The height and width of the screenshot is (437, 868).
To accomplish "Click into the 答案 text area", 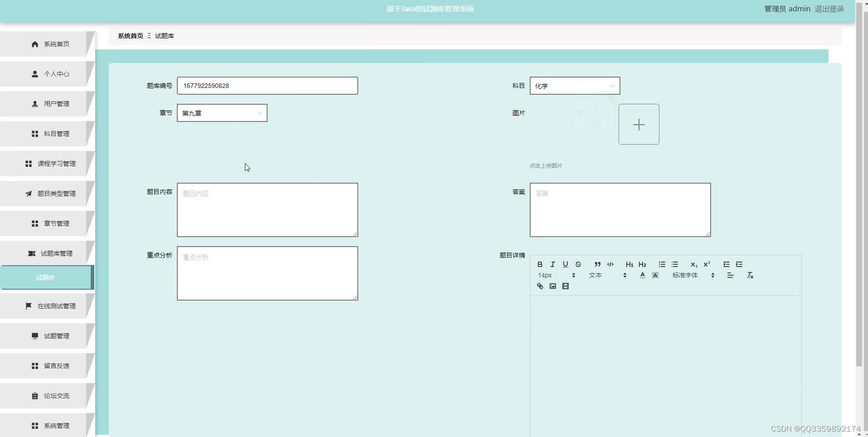I will click(620, 210).
